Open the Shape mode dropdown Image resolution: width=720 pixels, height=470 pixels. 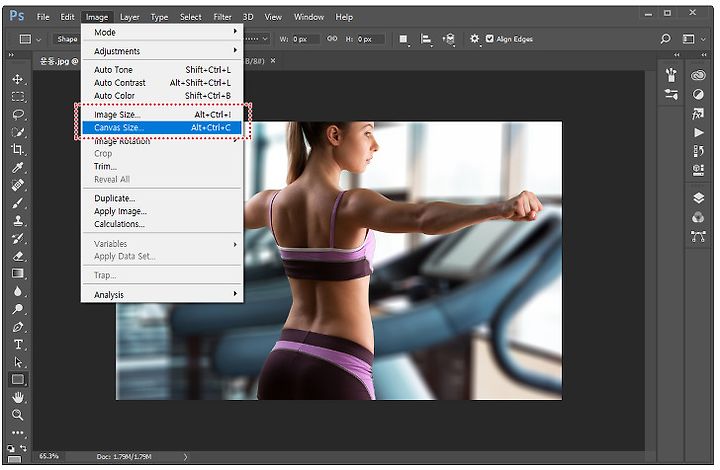click(x=67, y=39)
